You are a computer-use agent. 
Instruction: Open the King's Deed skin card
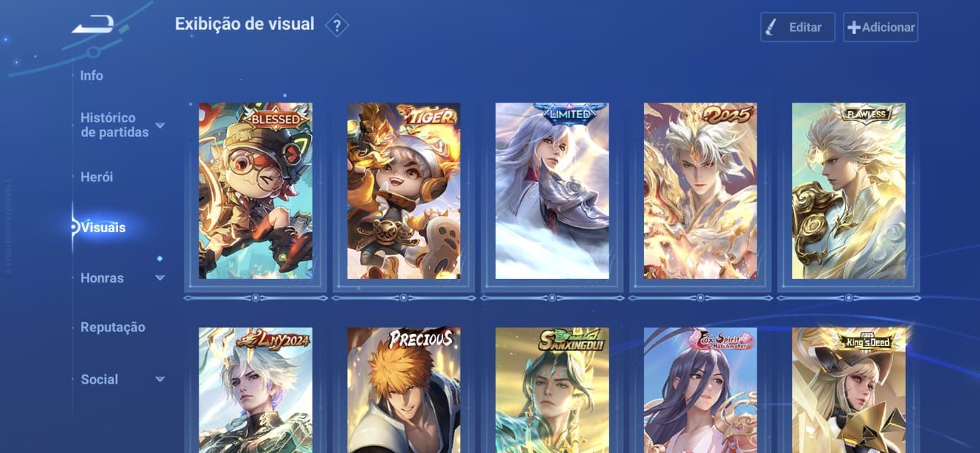(848, 390)
